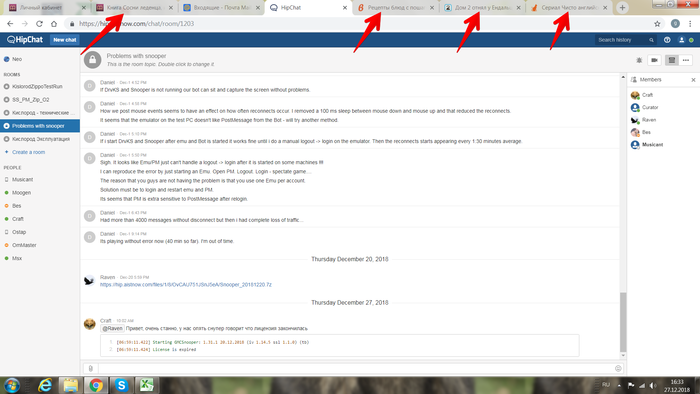Switch to the Входящие - Почта Mail tab

point(222,8)
